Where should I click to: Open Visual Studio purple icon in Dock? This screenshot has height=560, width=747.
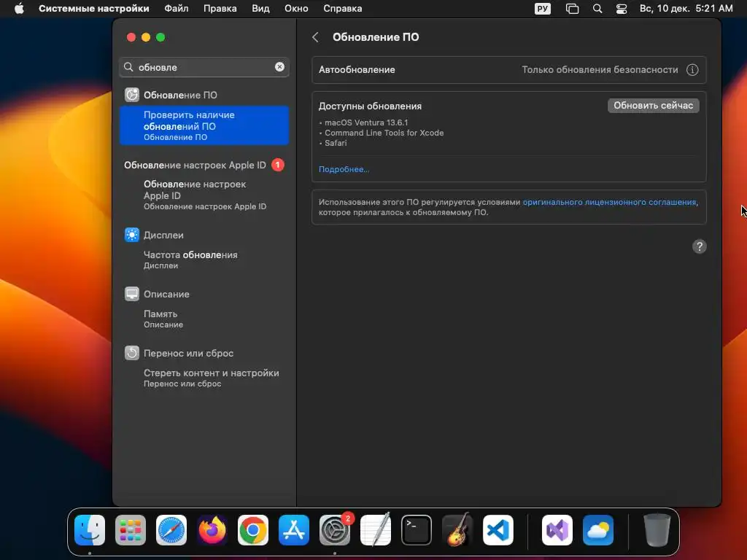click(x=557, y=530)
